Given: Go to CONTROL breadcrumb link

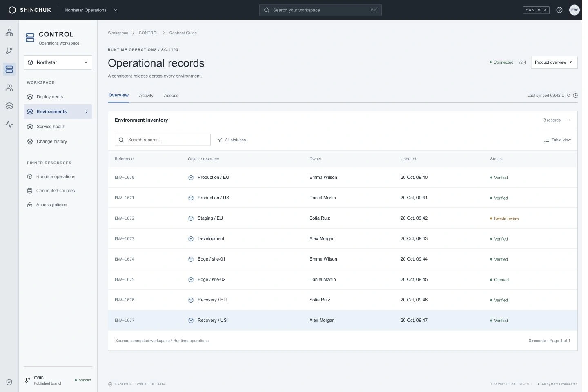Looking at the screenshot, I should (149, 33).
